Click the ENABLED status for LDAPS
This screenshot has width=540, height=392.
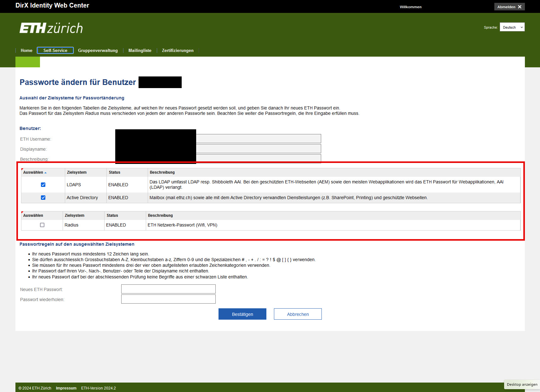118,185
